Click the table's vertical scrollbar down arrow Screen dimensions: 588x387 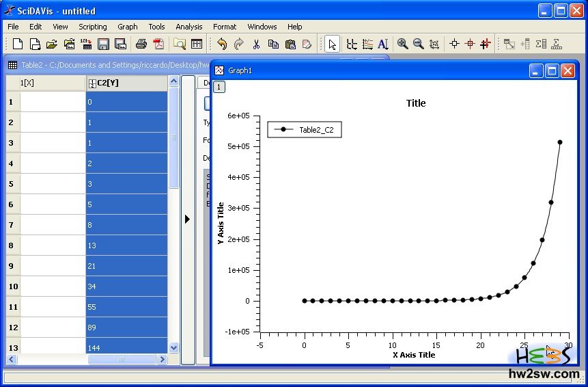[173, 347]
